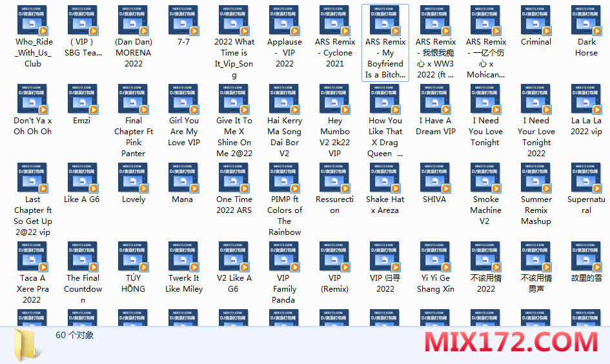This screenshot has width=610, height=364.
Task: Select the Ressurection file icon
Action: (x=334, y=177)
